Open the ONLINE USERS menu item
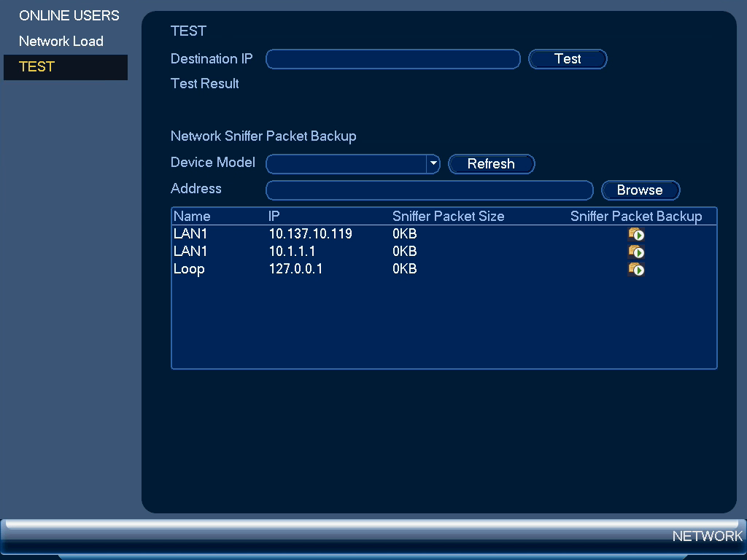747x560 pixels. [x=69, y=16]
